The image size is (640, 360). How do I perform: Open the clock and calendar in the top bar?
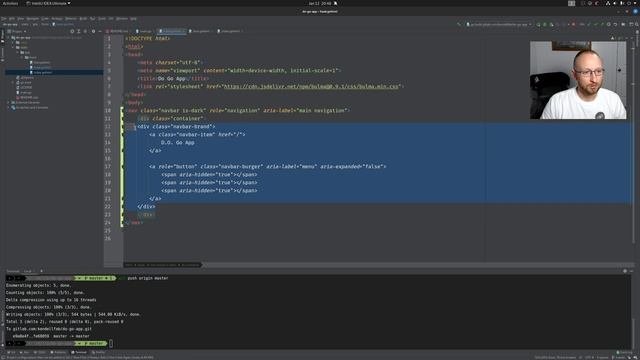tap(320, 3)
